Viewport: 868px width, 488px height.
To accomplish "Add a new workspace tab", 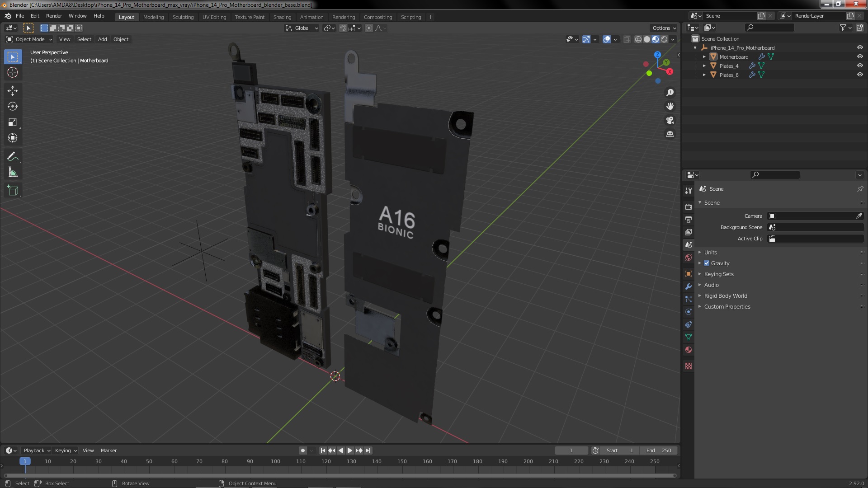I will pos(430,17).
